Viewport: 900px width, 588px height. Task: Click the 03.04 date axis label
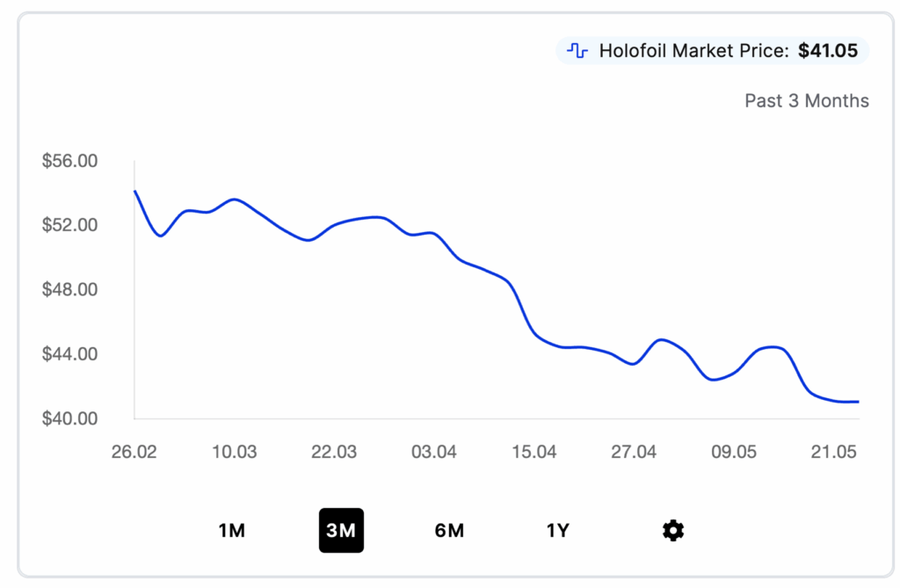[x=434, y=452]
